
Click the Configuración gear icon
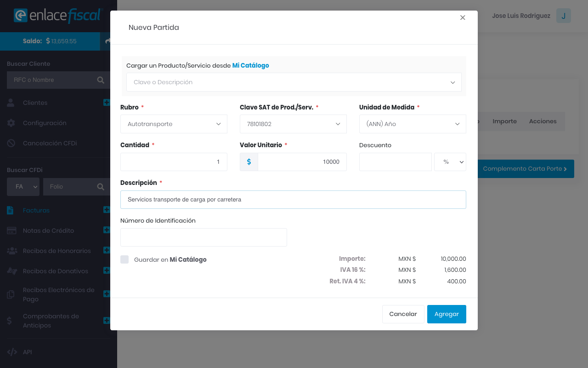pyautogui.click(x=11, y=123)
